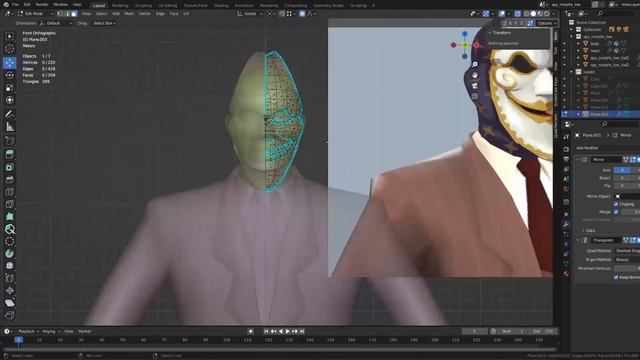
Task: Jump to timeline start frame
Action: [x=266, y=331]
